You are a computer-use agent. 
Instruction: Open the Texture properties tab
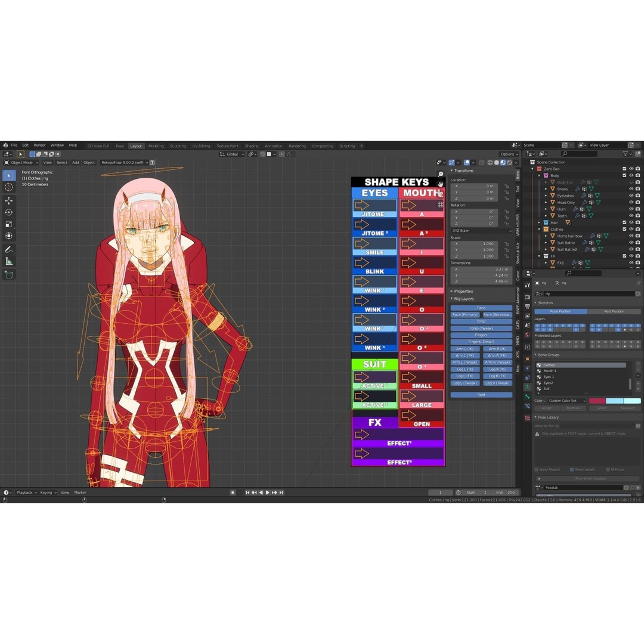tap(527, 417)
